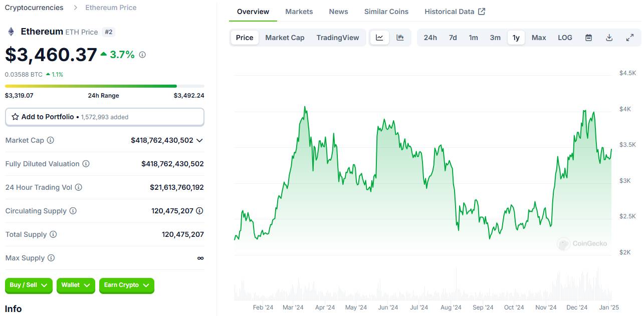Go to the Cryptocurrencies breadcrumb link

point(34,8)
